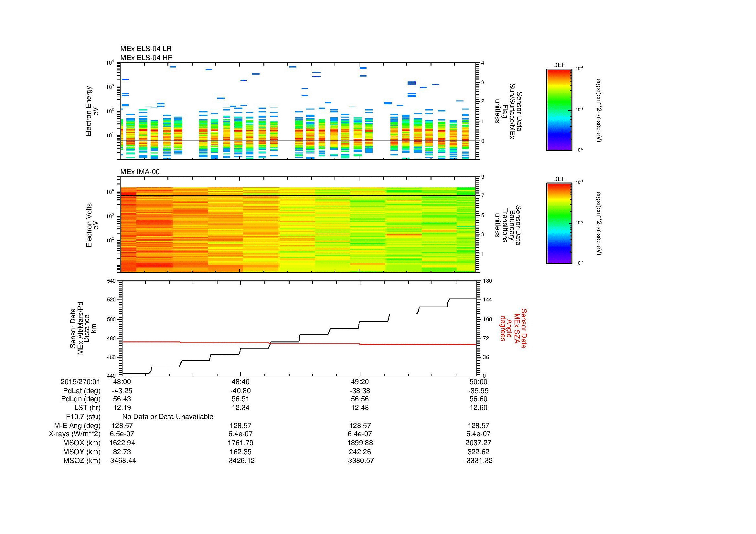Click the 'M-E Ang (deg)' row label
Image resolution: width=756 pixels, height=534 pixels.
(x=77, y=426)
